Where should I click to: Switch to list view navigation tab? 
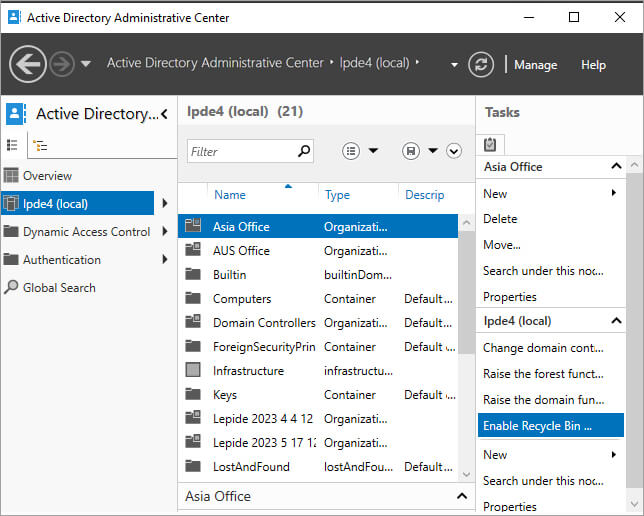pyautogui.click(x=12, y=145)
